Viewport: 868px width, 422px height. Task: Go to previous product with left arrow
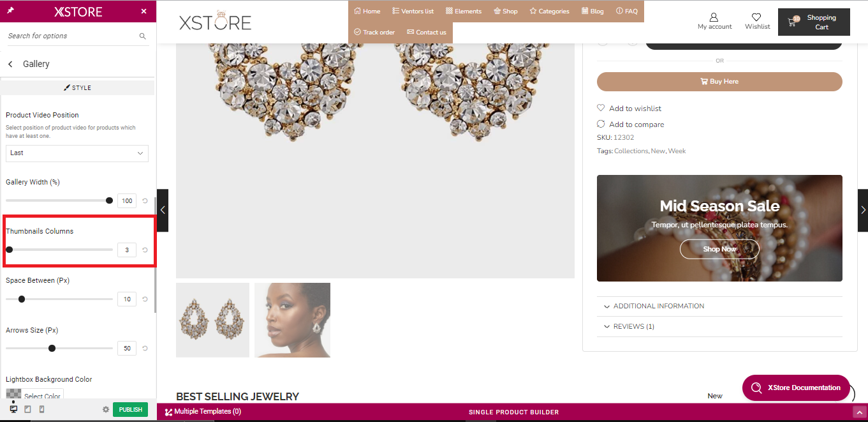click(163, 210)
